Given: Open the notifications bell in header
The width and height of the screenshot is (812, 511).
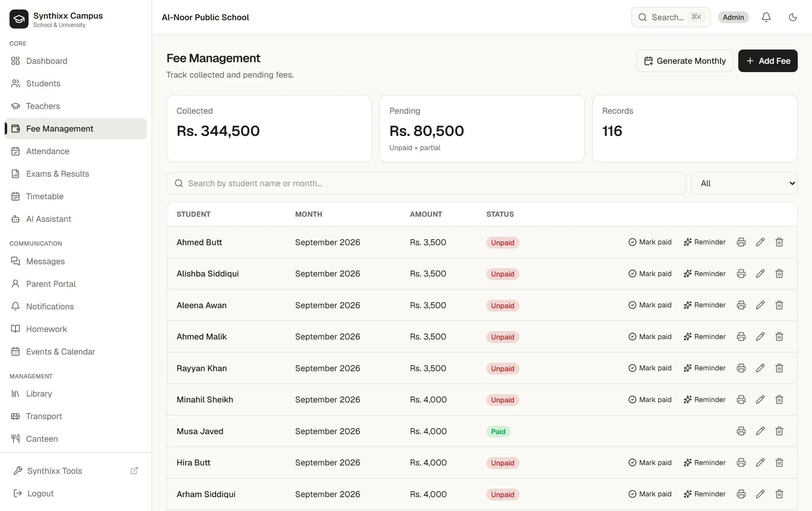Looking at the screenshot, I should (766, 17).
